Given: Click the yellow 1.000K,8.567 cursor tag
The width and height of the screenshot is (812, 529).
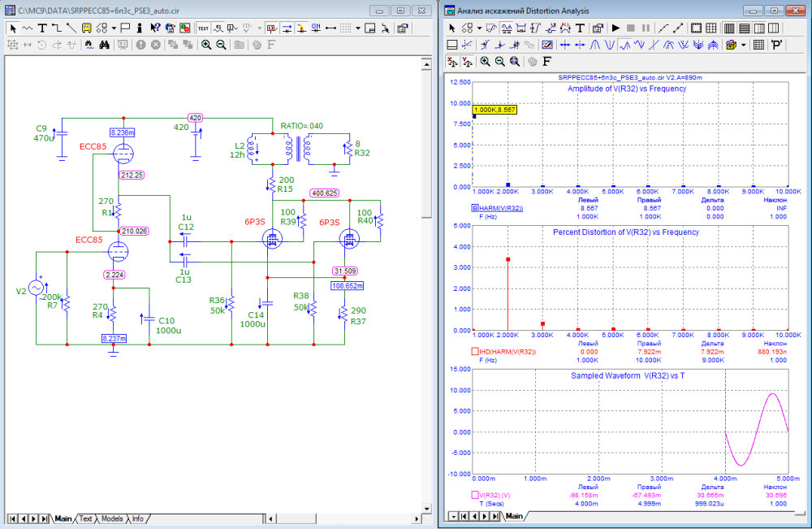Looking at the screenshot, I should click(494, 109).
